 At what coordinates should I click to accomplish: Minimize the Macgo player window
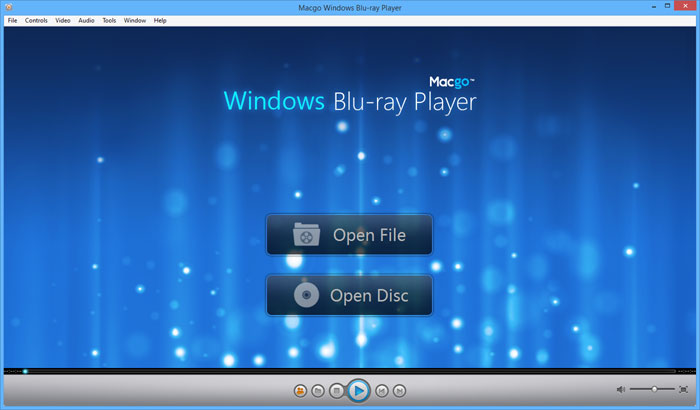point(654,6)
